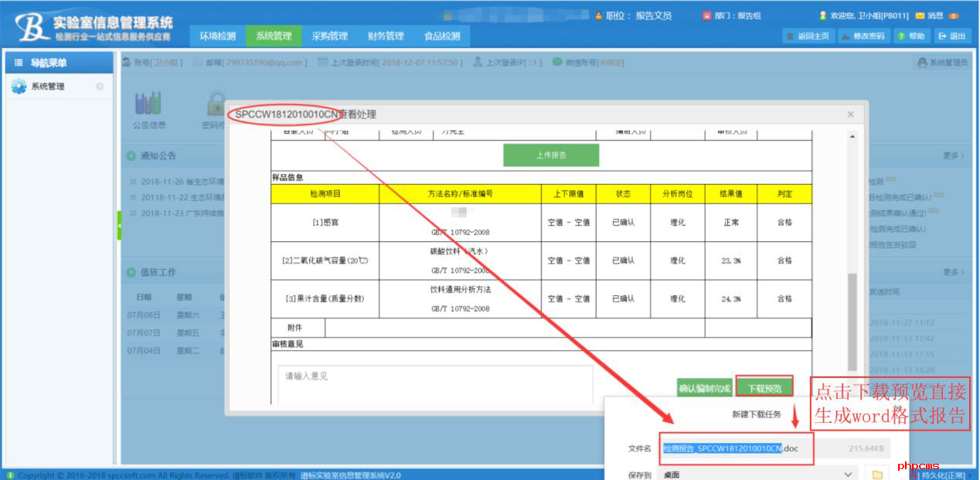
Task: Switch to the 环境检测 tab
Action: 217,36
